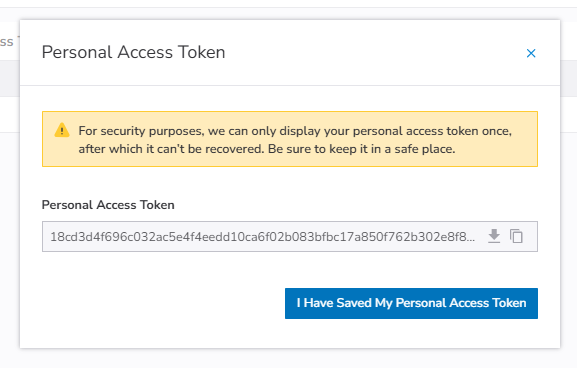The image size is (577, 368).
Task: Select the personal access token text field
Action: [290, 237]
